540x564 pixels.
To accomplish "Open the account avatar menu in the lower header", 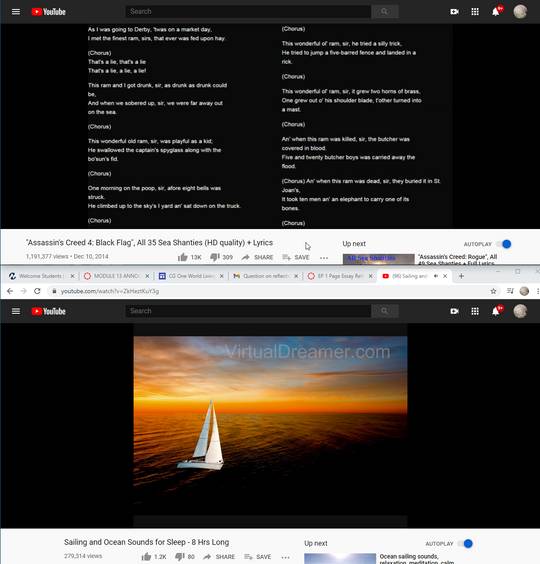I will point(520,311).
